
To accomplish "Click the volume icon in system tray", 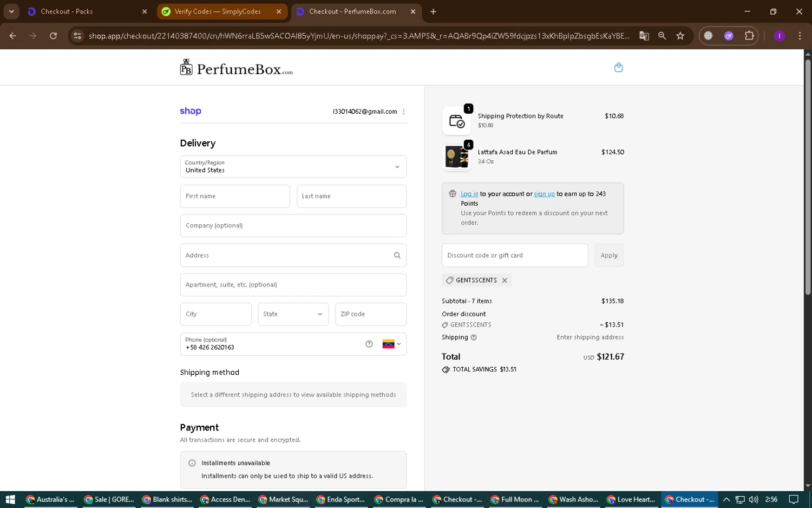I will coord(754,499).
